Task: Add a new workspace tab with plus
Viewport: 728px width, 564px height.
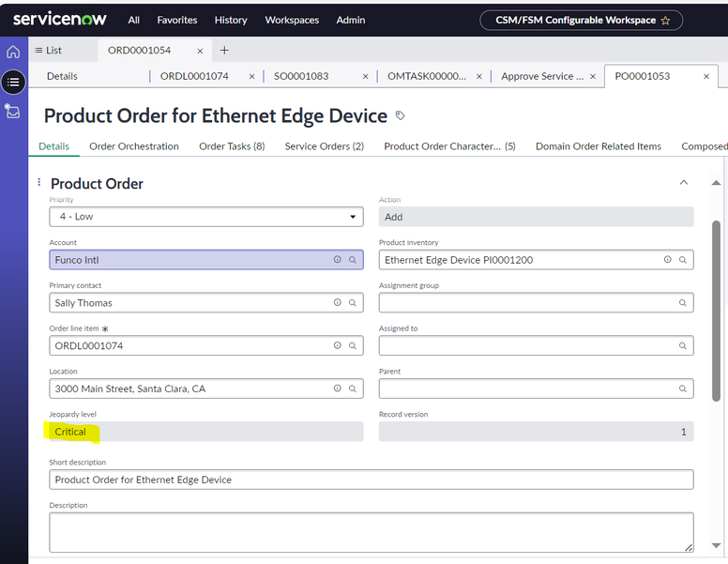Action: [x=224, y=50]
